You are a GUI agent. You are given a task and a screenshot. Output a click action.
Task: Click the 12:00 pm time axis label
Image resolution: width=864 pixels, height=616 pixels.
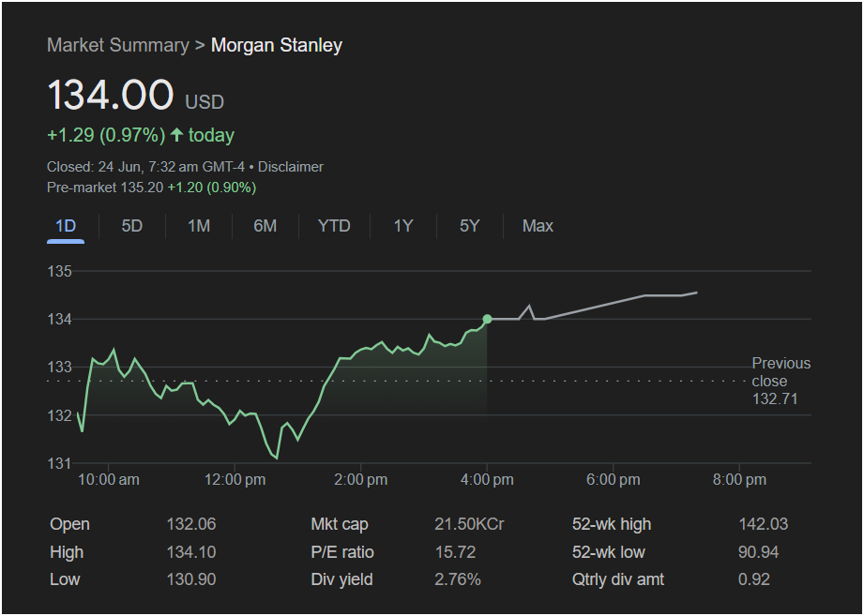(x=235, y=480)
